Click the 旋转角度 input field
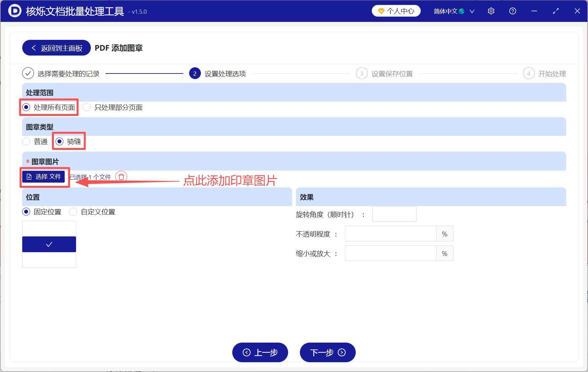Screen dimensions: 588x372 (394, 214)
